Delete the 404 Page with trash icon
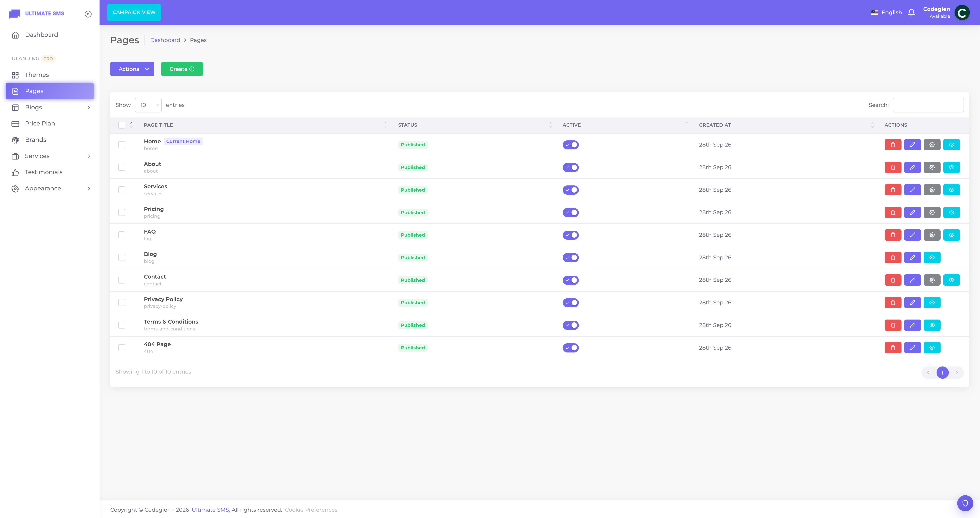 point(893,348)
